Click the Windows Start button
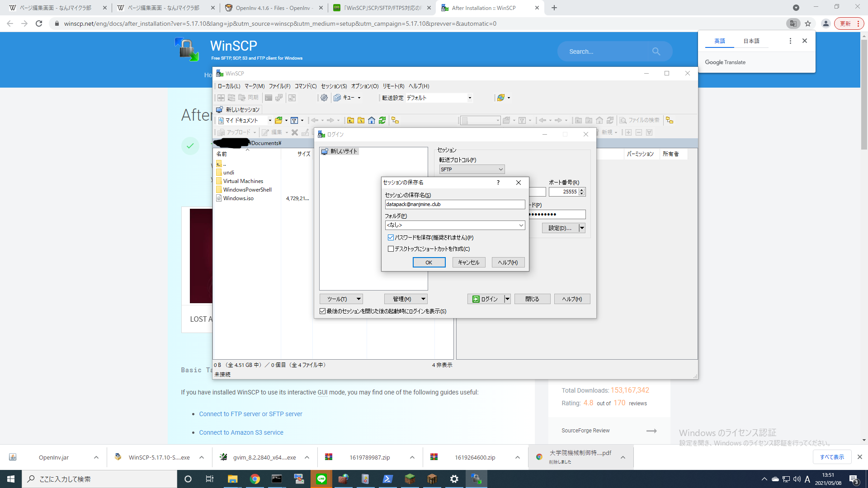The height and width of the screenshot is (488, 868). pyautogui.click(x=11, y=479)
